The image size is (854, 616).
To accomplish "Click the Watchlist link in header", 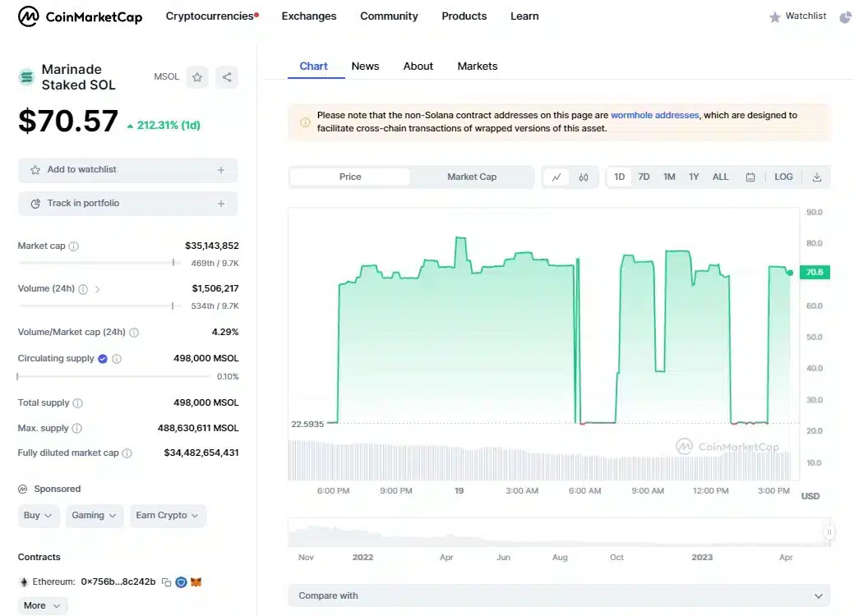I will [x=806, y=16].
